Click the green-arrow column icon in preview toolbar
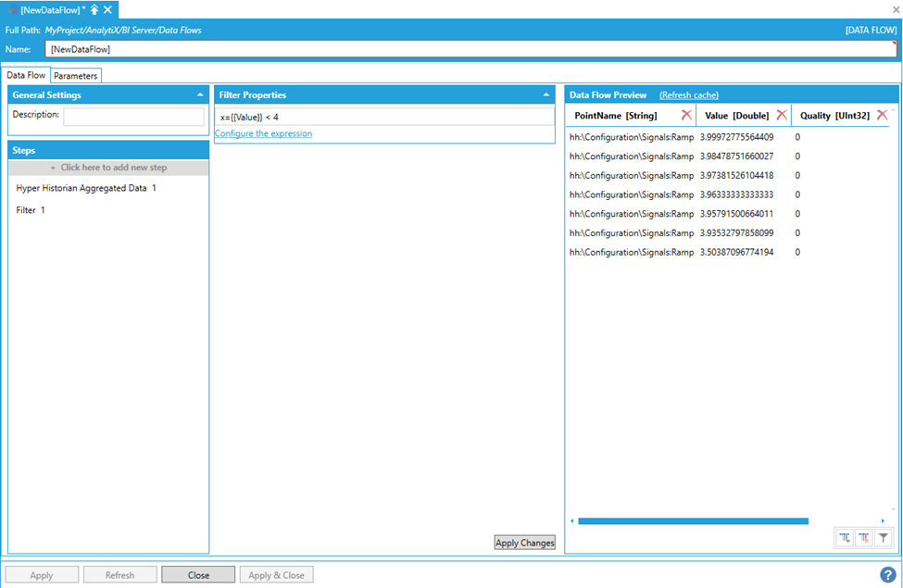This screenshot has height=588, width=903. (845, 537)
